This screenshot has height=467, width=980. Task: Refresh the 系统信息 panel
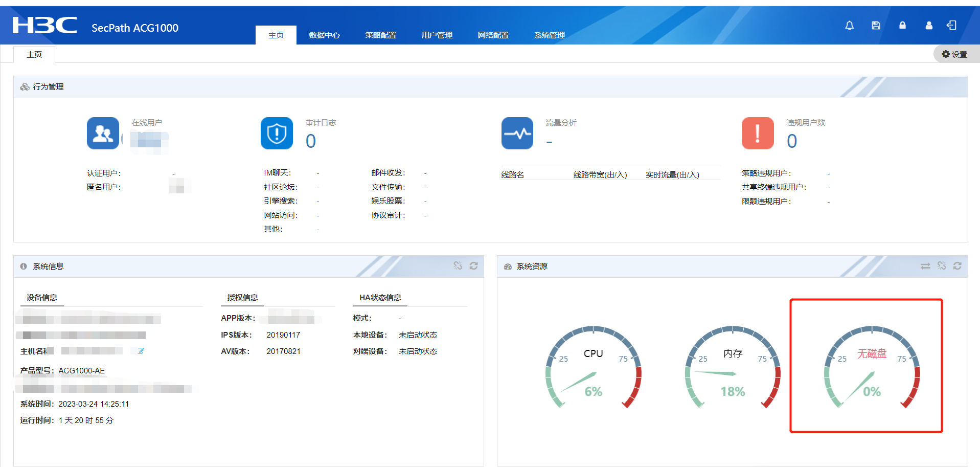point(474,266)
